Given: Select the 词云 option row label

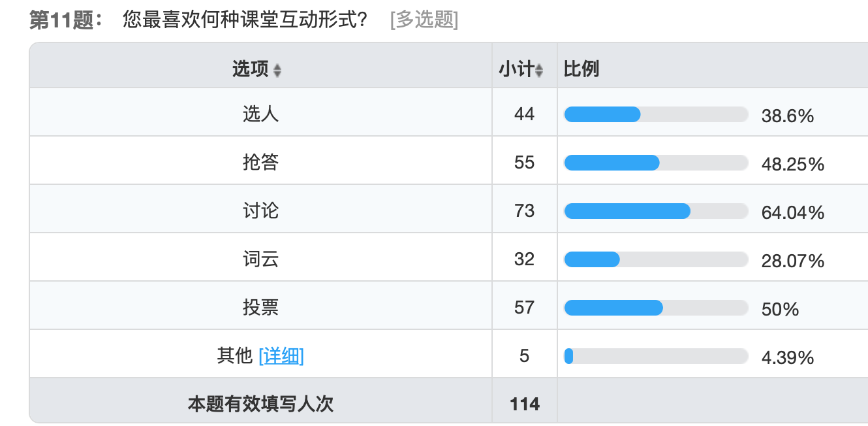Looking at the screenshot, I should [x=260, y=259].
